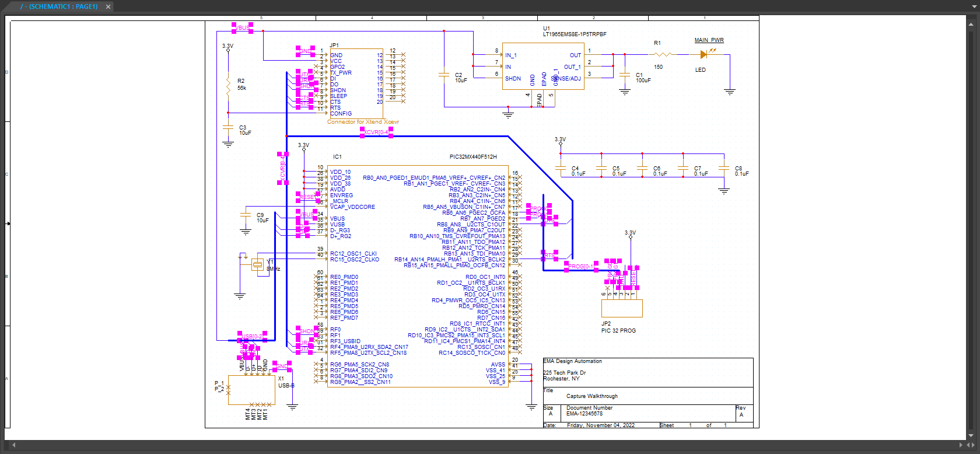Click the C9 10uF capacitor symbol
Viewport: 980px width, 454px height.
pyautogui.click(x=246, y=216)
